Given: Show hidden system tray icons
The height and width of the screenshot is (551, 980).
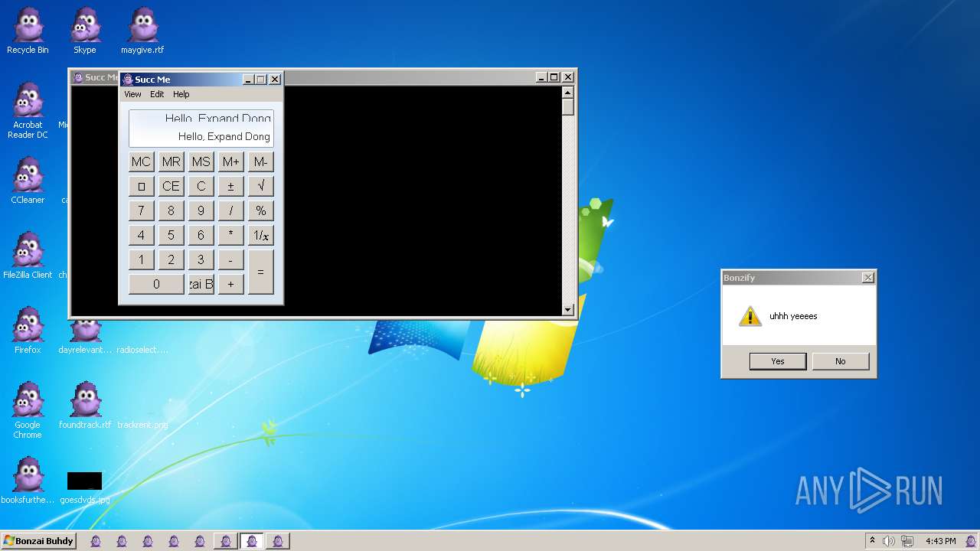Looking at the screenshot, I should click(x=872, y=541).
